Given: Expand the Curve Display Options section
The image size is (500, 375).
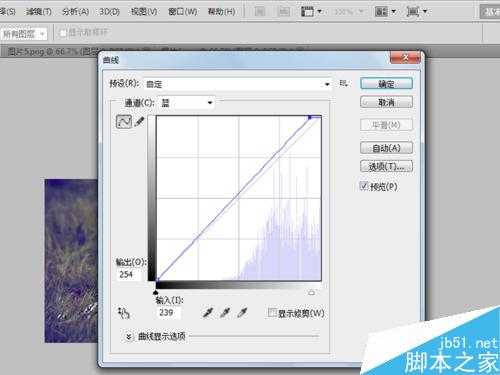Looking at the screenshot, I should tap(129, 336).
